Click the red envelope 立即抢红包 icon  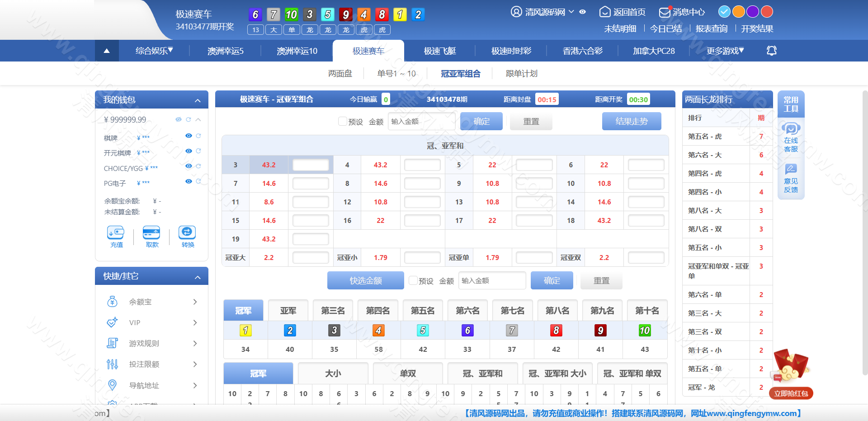point(791,374)
